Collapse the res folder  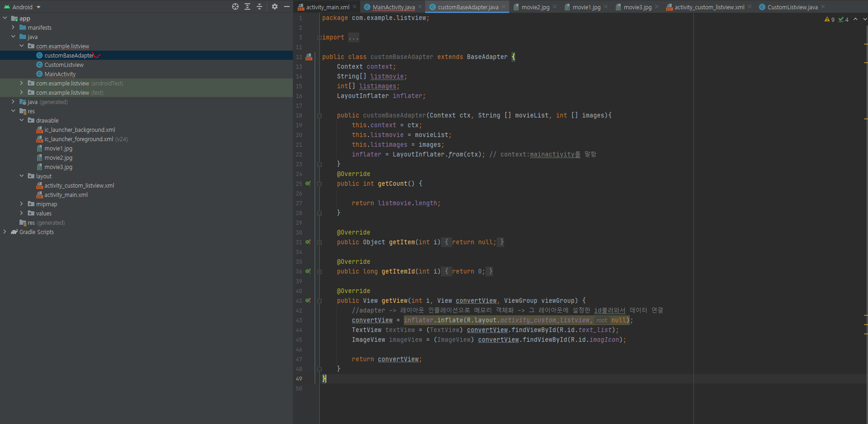(x=13, y=111)
